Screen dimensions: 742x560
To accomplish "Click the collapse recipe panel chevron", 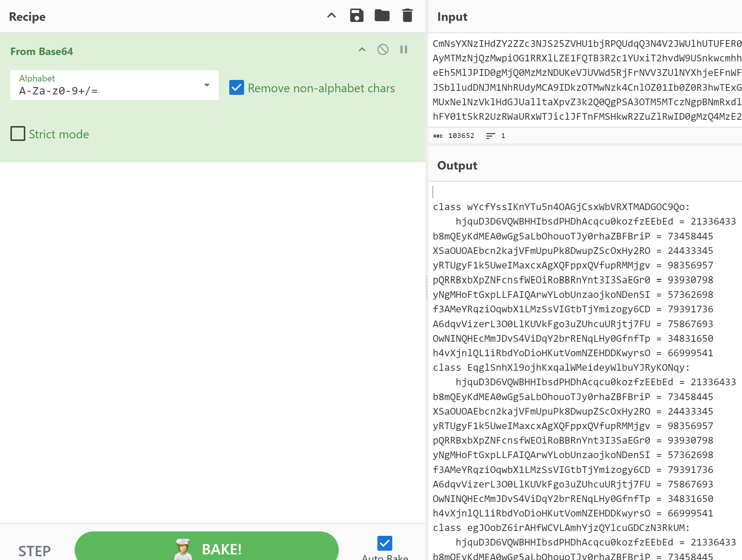I will [331, 16].
